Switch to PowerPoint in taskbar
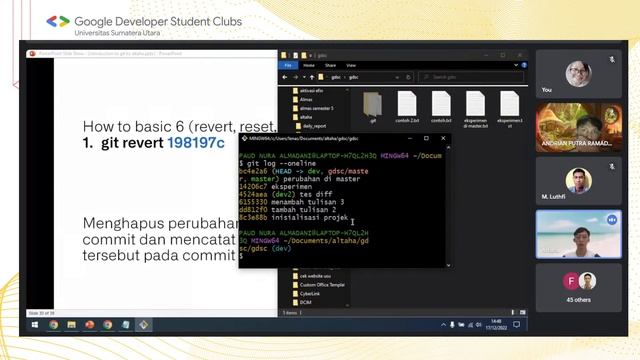 tap(89, 325)
